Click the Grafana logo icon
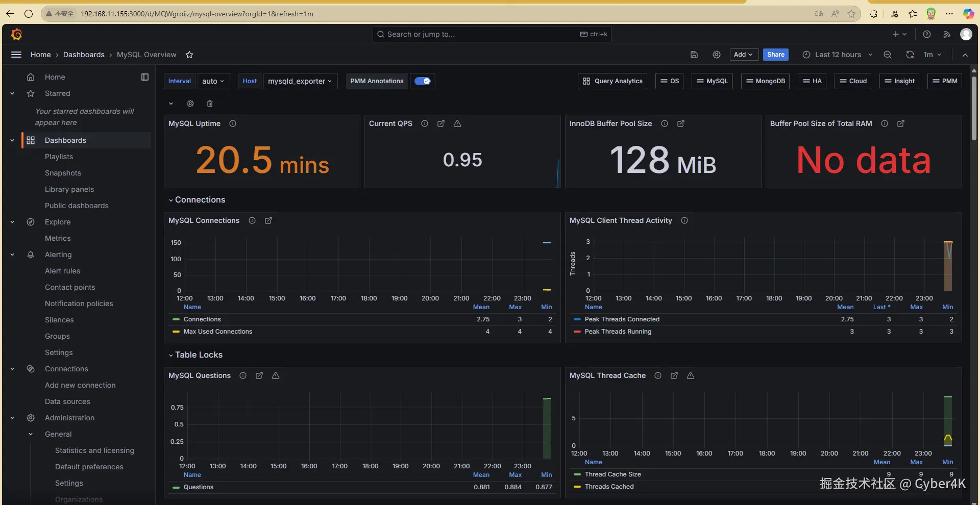 16,34
